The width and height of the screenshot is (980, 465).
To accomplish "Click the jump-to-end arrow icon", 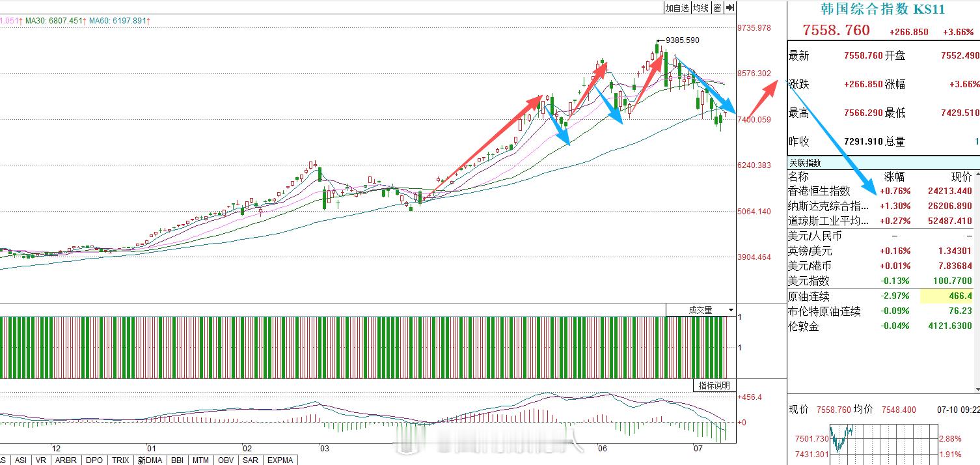I will point(729,8).
